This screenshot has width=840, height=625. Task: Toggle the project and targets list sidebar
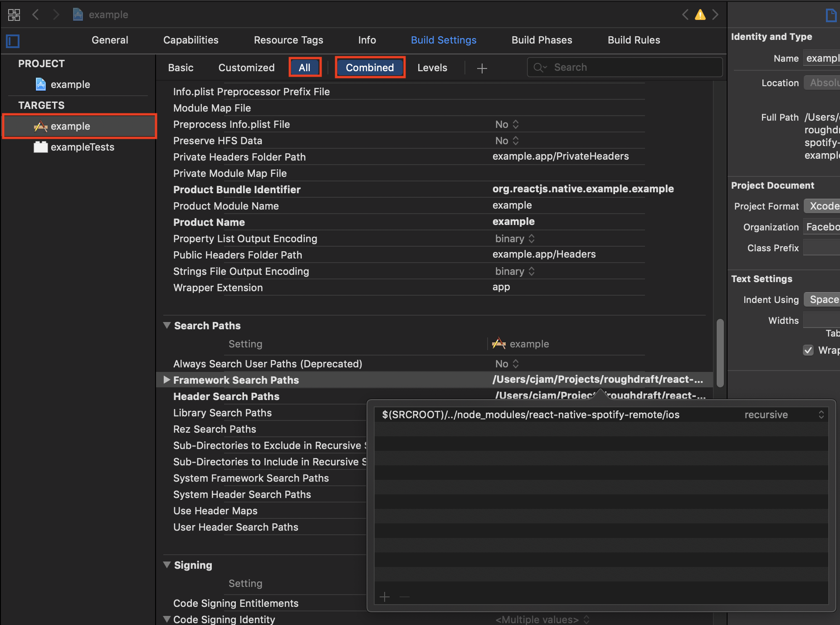[13, 41]
